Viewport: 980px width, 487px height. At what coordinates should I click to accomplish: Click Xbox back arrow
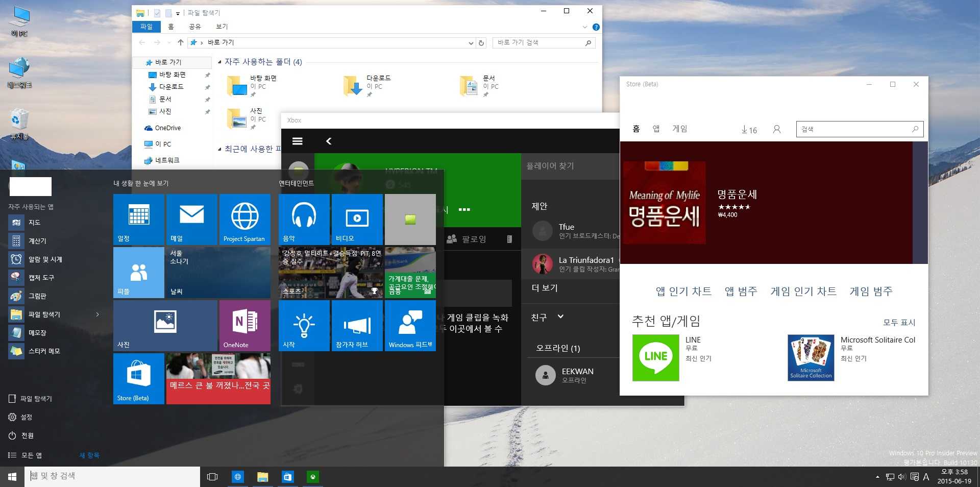coord(329,141)
